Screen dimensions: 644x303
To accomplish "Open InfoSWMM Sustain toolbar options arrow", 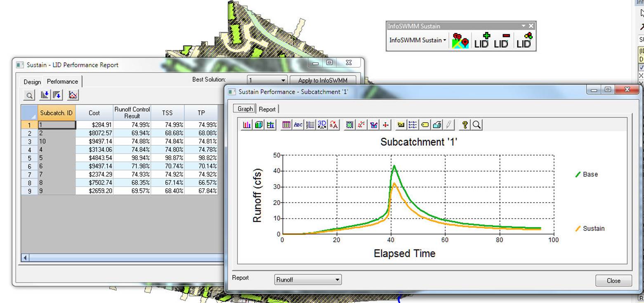I will tap(524, 26).
